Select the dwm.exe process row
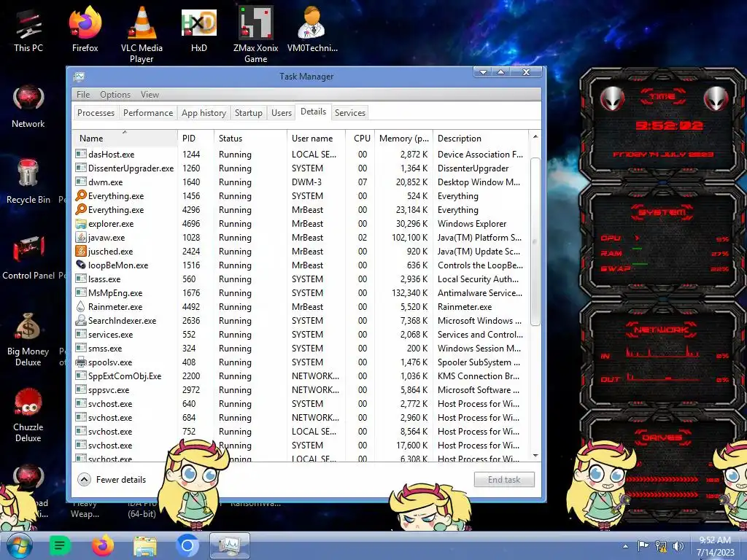This screenshot has height=560, width=747. pyautogui.click(x=300, y=182)
